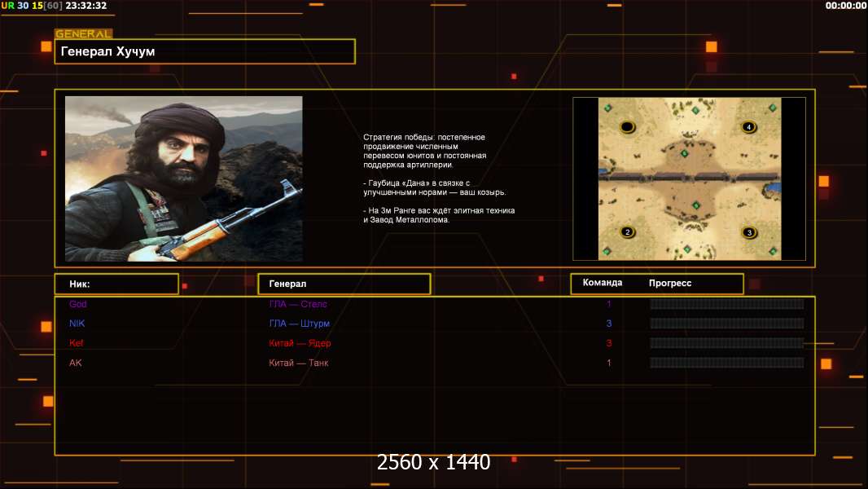Viewport: 868px width, 489px height.
Task: Click AK's loading progress bar
Action: coord(726,363)
